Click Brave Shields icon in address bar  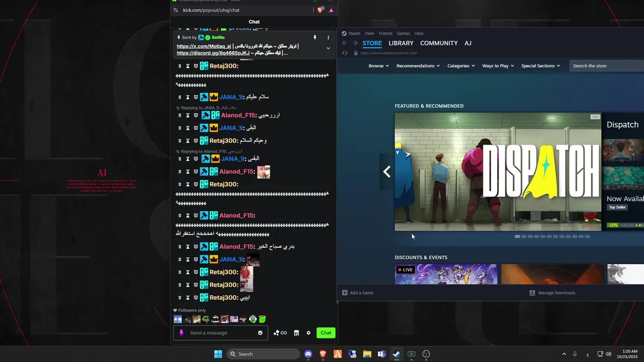(x=321, y=10)
